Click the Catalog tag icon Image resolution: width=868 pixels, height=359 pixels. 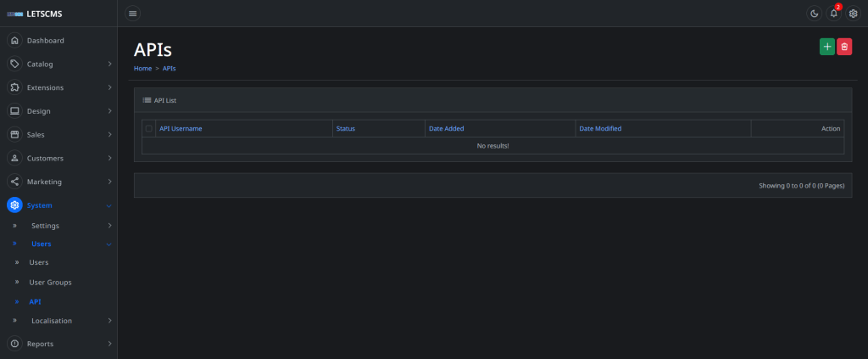pos(14,65)
